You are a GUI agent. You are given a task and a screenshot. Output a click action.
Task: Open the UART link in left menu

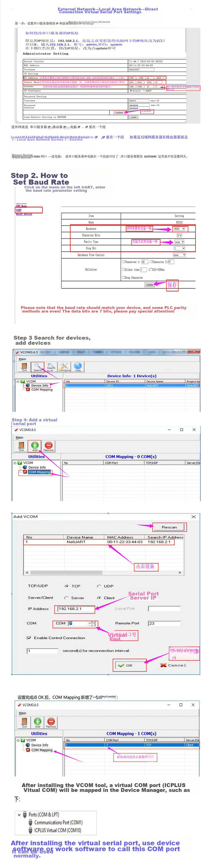(19, 210)
